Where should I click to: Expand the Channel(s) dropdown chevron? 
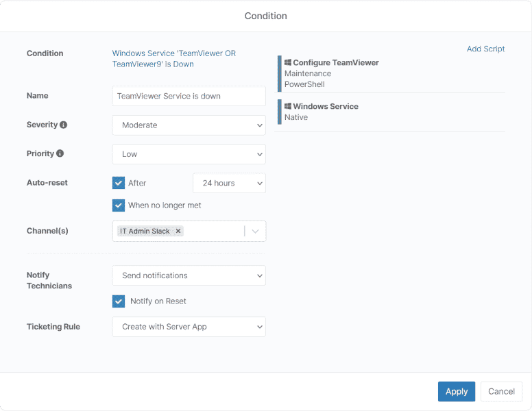[256, 232]
